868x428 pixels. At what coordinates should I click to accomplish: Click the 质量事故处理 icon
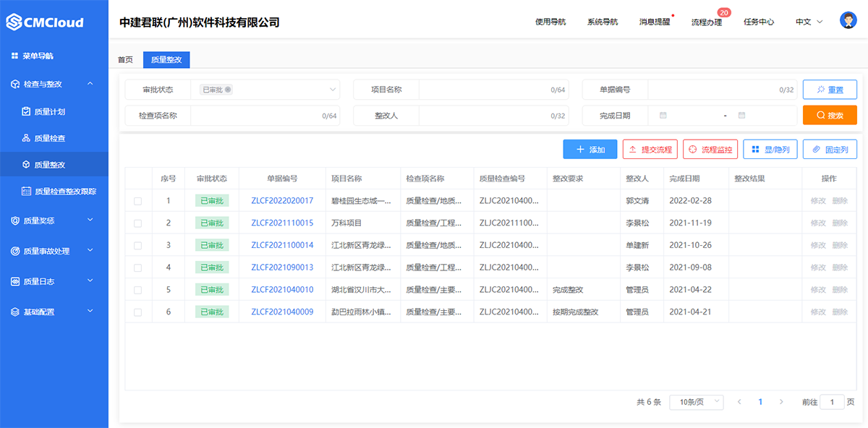15,251
